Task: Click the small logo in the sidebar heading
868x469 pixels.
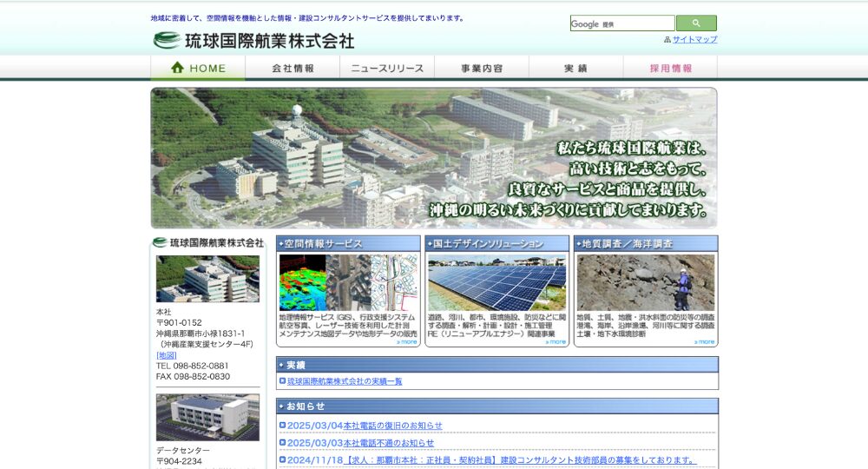Action: click(x=160, y=242)
